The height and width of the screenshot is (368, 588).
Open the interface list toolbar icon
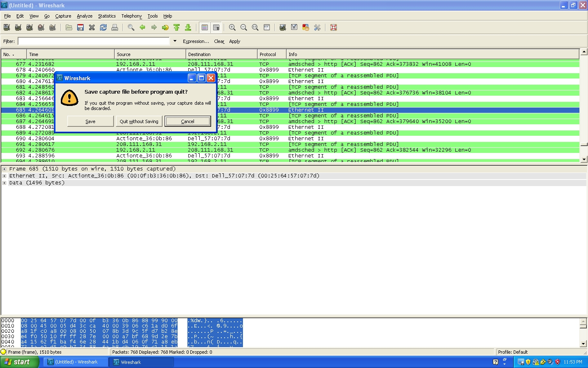tap(7, 27)
